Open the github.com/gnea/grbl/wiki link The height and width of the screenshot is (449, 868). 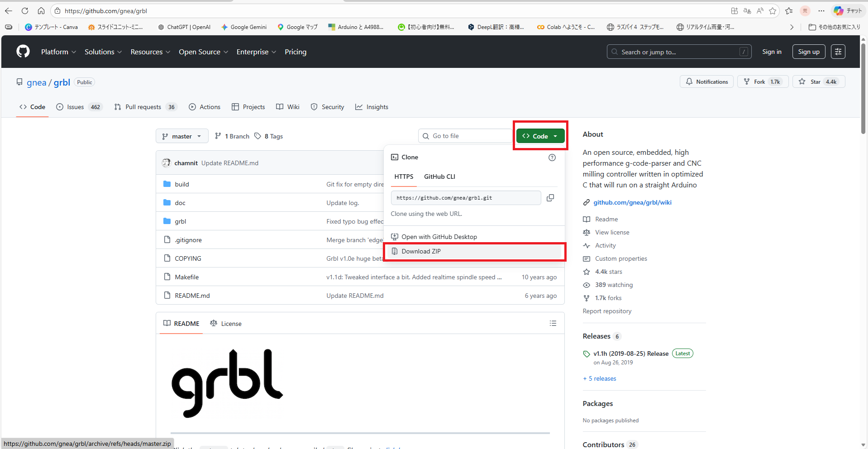point(632,202)
